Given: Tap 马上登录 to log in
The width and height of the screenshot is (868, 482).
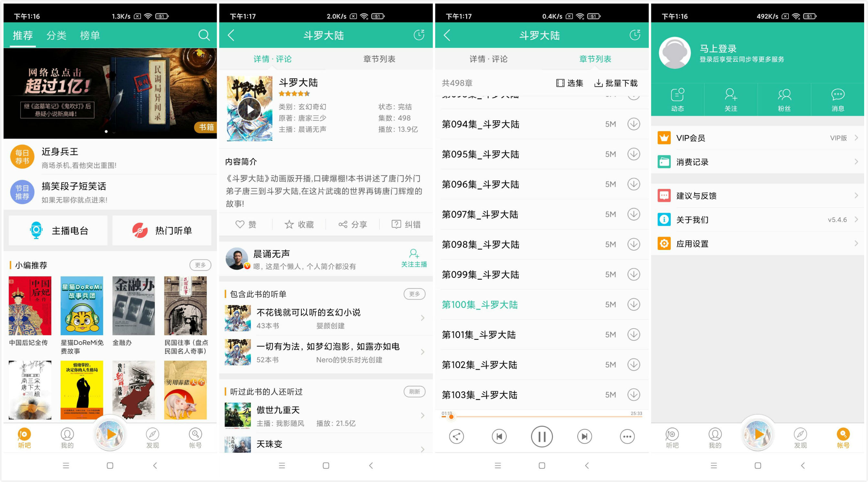Looking at the screenshot, I should coord(718,49).
